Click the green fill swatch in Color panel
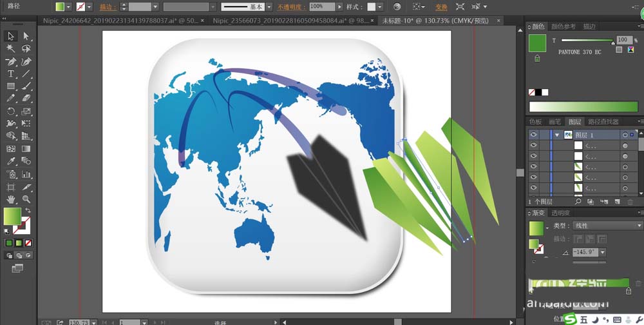The width and height of the screenshot is (644, 325). 537,43
